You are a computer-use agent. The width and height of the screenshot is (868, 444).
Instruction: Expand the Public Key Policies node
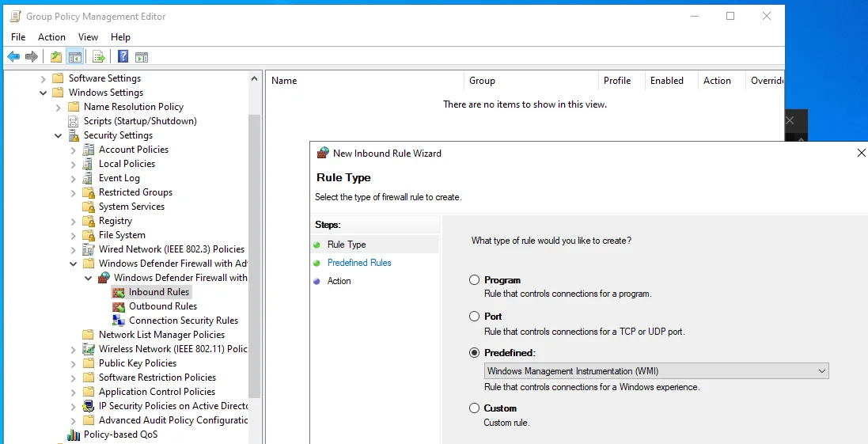(73, 363)
